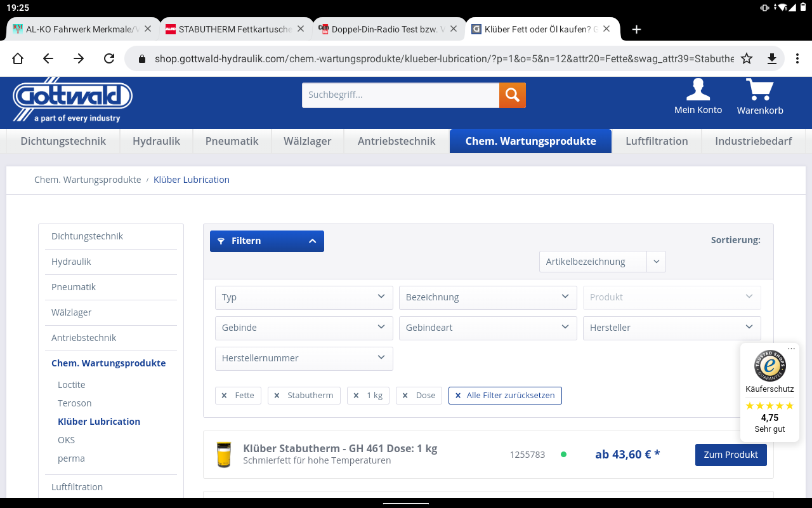812x508 pixels.
Task: Open the Gebinde filter dropdown
Action: (x=304, y=328)
